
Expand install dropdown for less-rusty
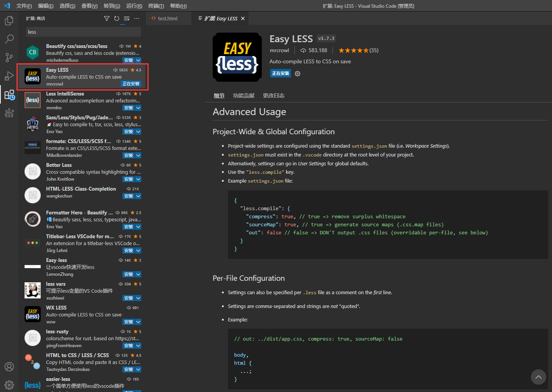pyautogui.click(x=138, y=346)
